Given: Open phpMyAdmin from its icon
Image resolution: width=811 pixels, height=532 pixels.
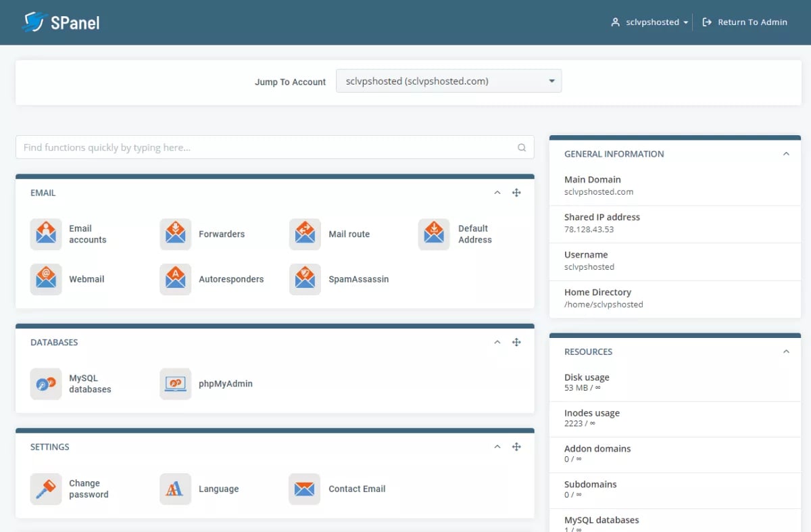Looking at the screenshot, I should point(175,383).
